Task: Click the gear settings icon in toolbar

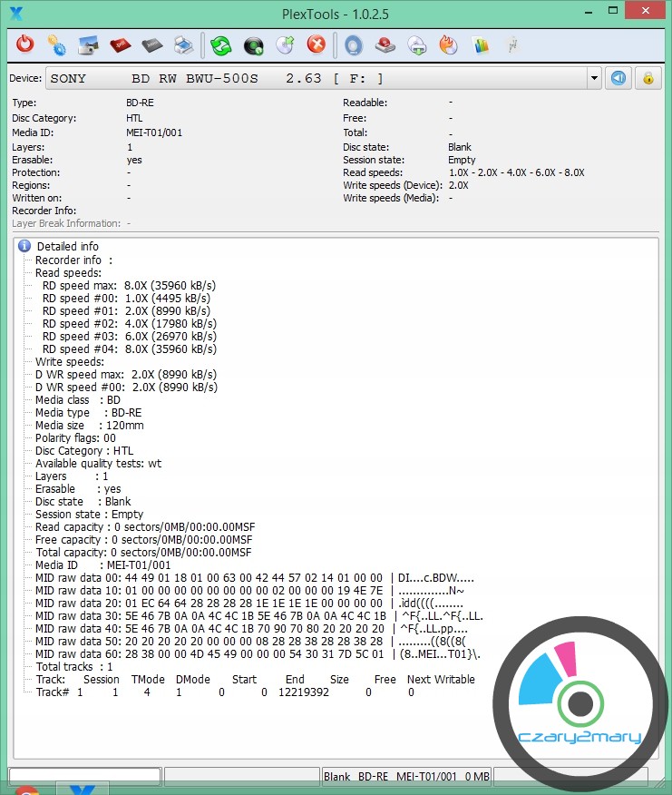Action: click(56, 44)
